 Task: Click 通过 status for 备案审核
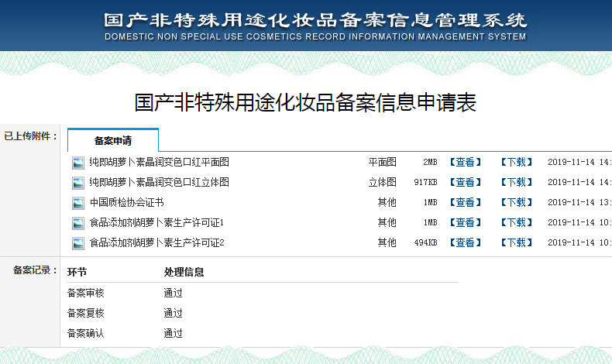point(173,293)
